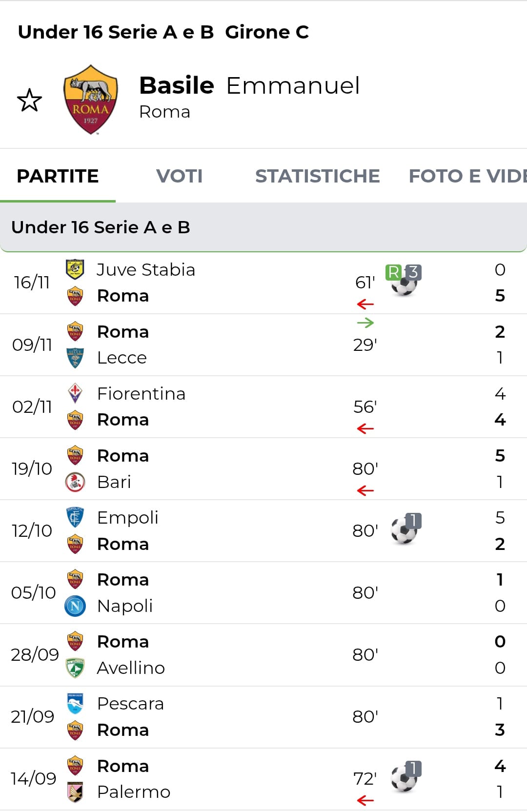Click the Pescara team crest
This screenshot has height=812, width=527.
[75, 703]
